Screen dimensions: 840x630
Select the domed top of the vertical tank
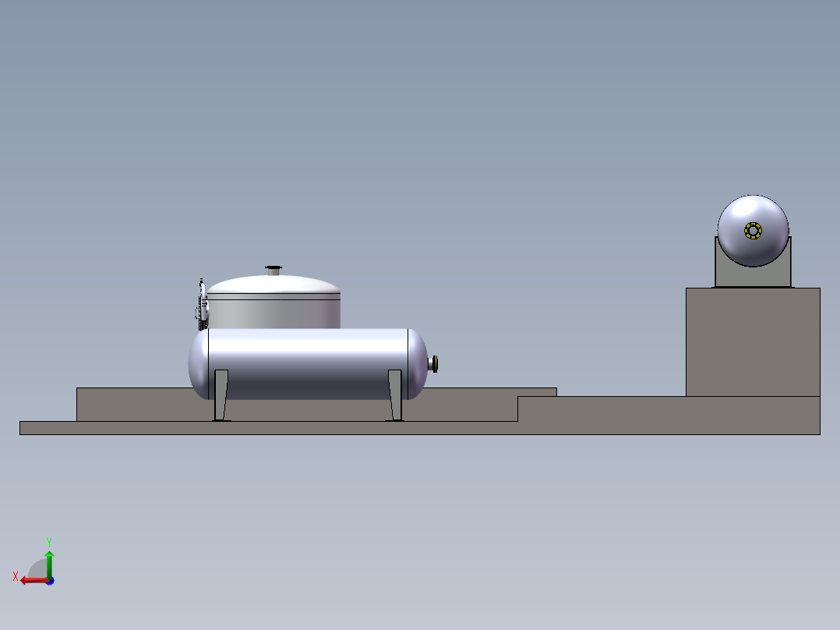[x=274, y=284]
